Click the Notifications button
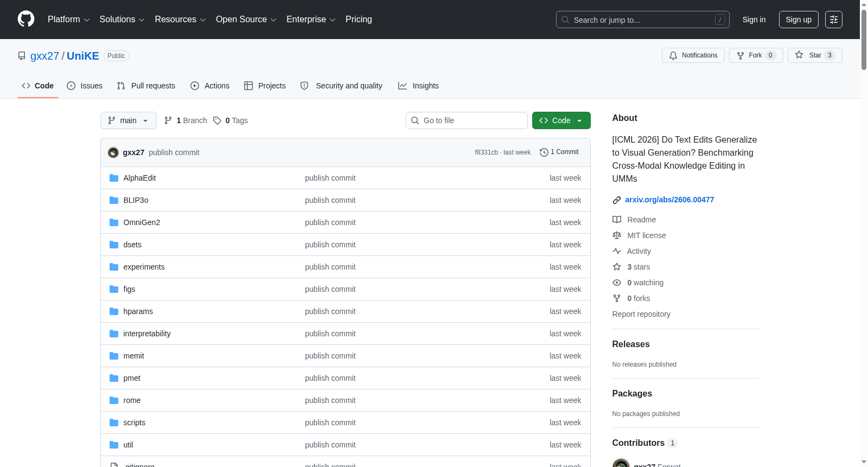Screen dimensions: 868x467 pyautogui.click(x=693, y=55)
